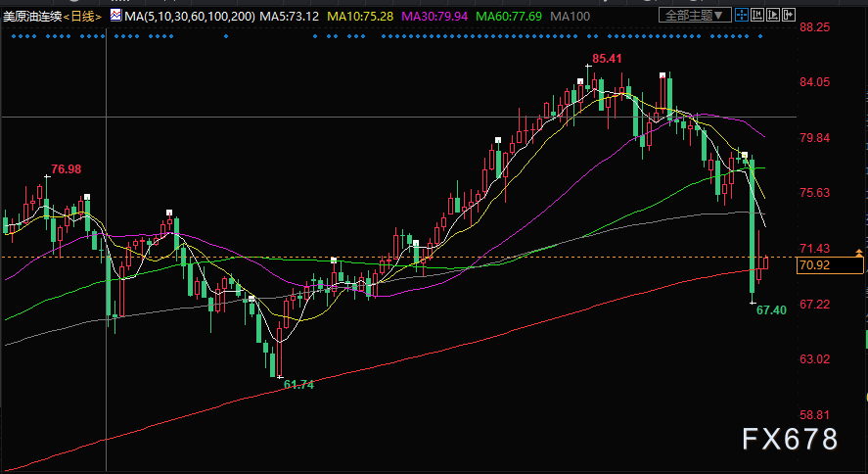This screenshot has width=868, height=474.
Task: Click the 63.02 price axis label
Action: click(815, 359)
